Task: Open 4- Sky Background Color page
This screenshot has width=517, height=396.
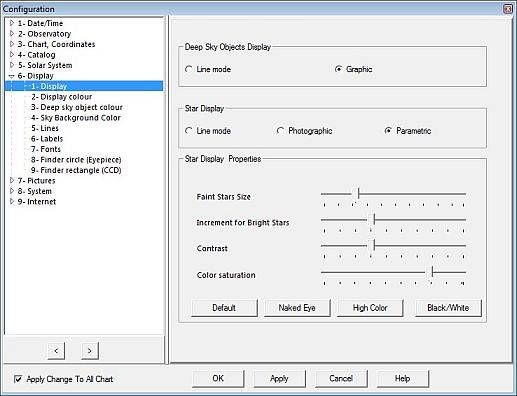Action: [76, 118]
